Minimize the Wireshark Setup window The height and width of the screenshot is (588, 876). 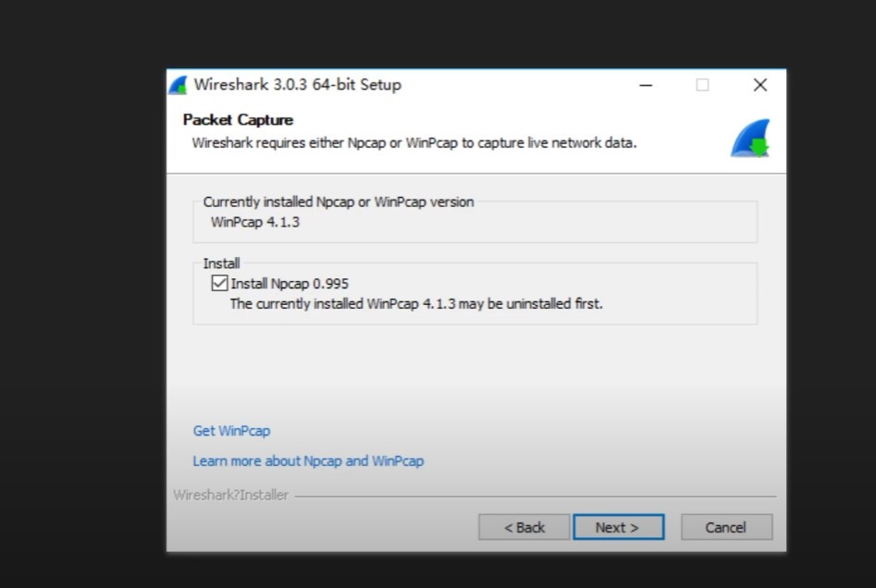[x=646, y=85]
